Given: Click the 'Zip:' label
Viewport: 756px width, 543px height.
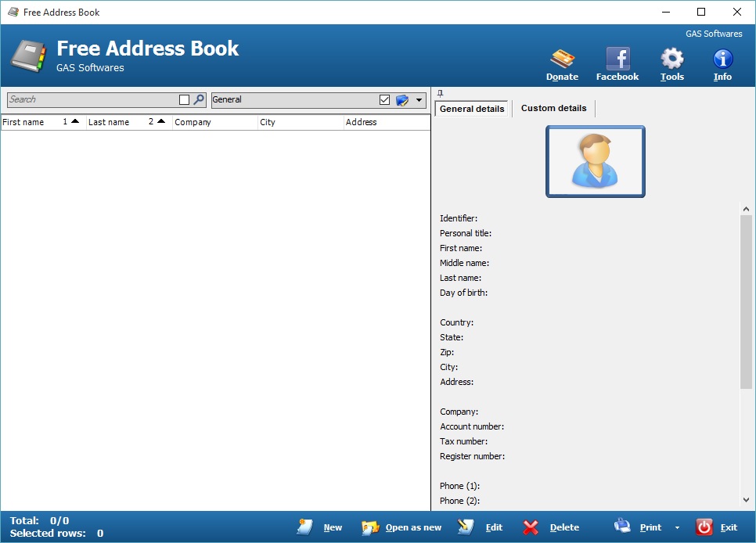Looking at the screenshot, I should 447,352.
